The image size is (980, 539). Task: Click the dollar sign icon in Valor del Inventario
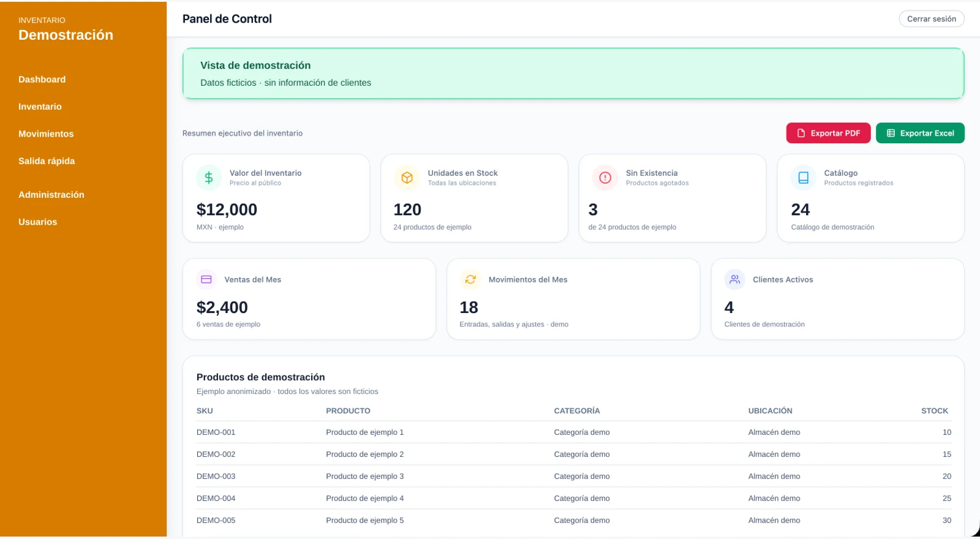click(x=209, y=178)
